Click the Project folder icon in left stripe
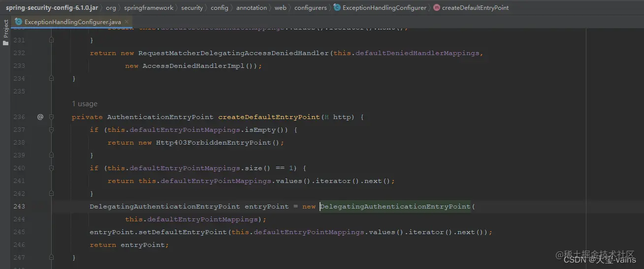The image size is (644, 269). 5,43
